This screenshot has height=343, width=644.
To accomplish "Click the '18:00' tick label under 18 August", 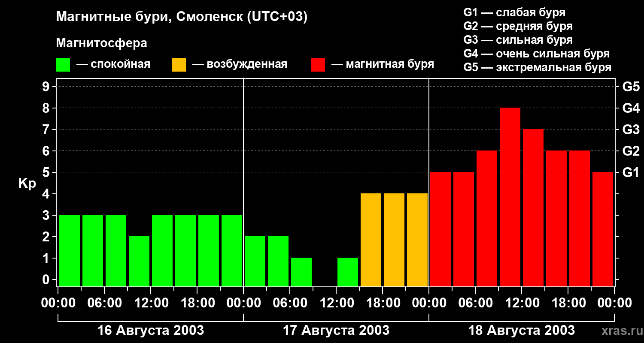I will pos(568,303).
